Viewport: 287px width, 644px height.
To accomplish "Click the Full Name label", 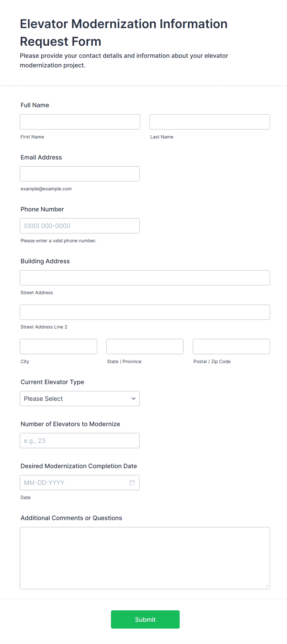I will coord(35,105).
